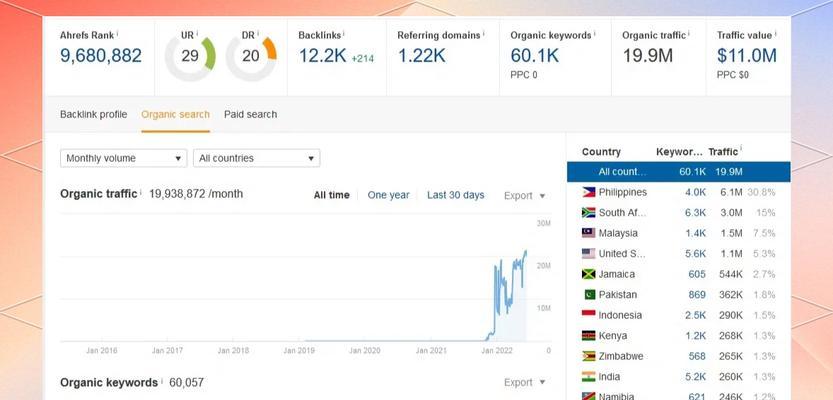833x400 pixels.
Task: Show the One year range
Action: [x=388, y=195]
